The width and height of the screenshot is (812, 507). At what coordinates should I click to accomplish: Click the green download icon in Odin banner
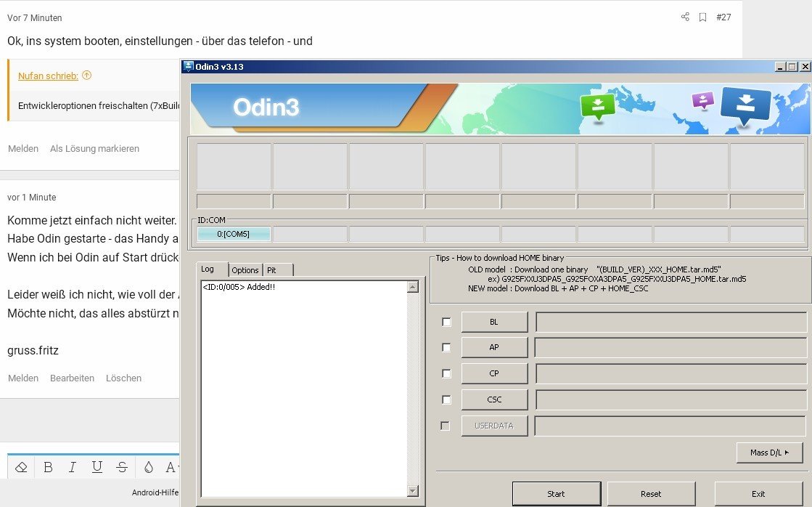598,106
